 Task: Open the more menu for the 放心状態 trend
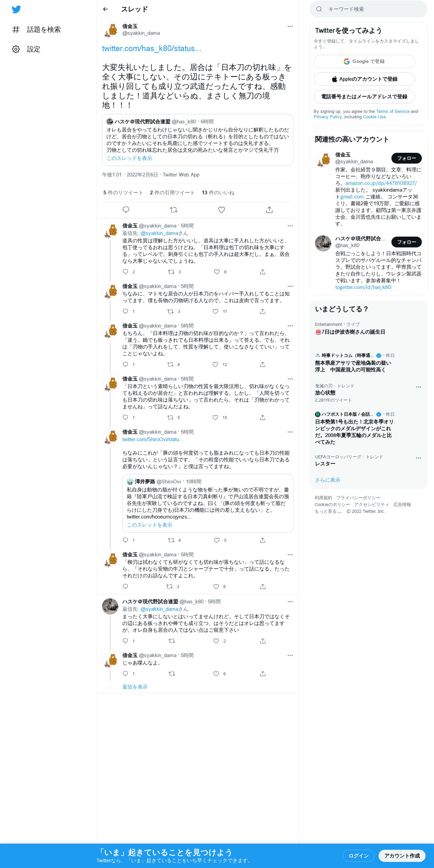click(418, 387)
